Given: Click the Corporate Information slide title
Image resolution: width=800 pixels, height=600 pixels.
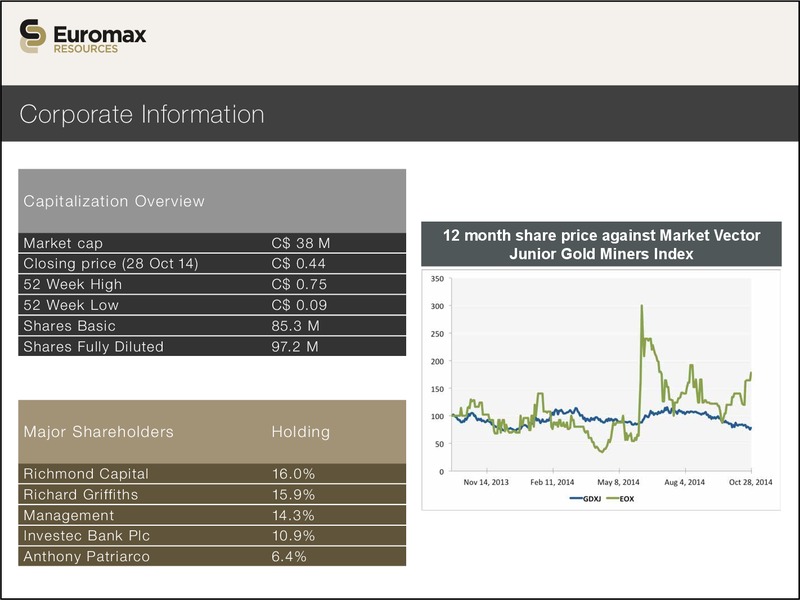Looking at the screenshot, I should 142,114.
